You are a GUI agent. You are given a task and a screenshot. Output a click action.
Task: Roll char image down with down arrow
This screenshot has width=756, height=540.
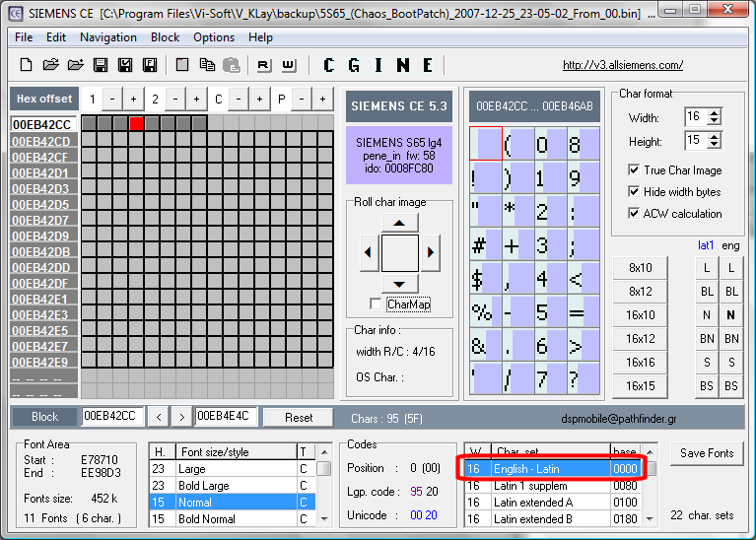pos(399,284)
